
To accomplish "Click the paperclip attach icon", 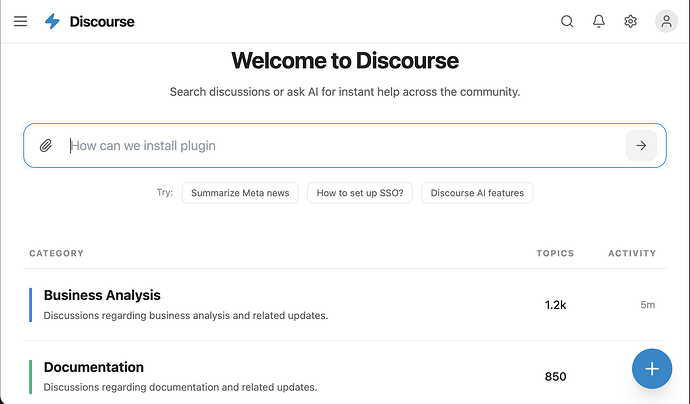I will coord(46,146).
